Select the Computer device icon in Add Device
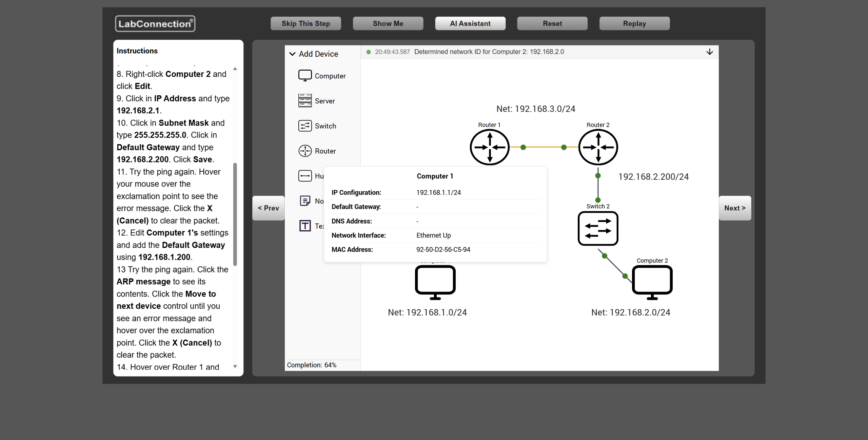Viewport: 868px width, 440px height. pyautogui.click(x=305, y=75)
